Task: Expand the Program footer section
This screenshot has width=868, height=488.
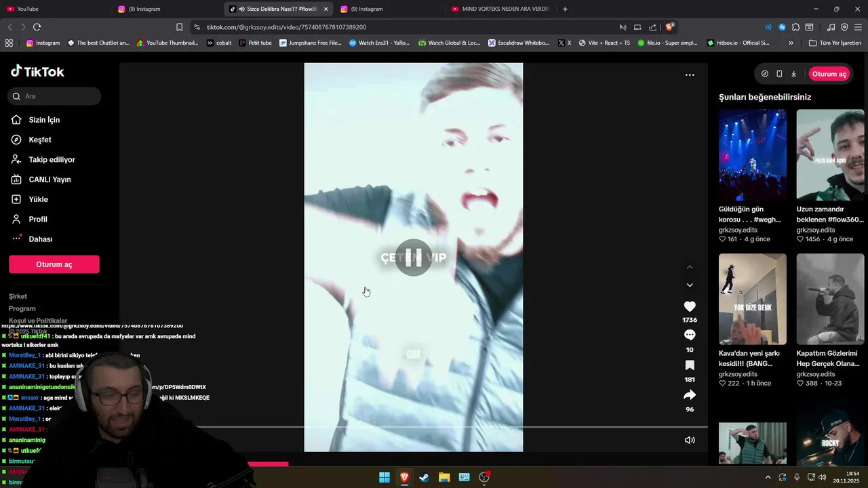Action: (x=22, y=308)
